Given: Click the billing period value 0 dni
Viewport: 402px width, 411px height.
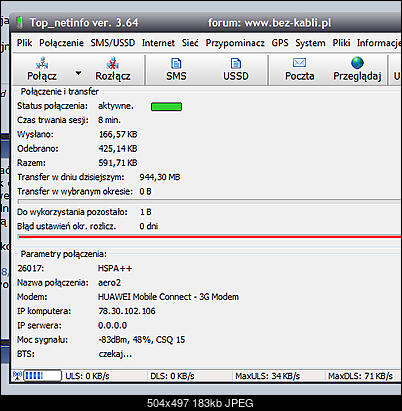Looking at the screenshot, I should click(x=149, y=226).
